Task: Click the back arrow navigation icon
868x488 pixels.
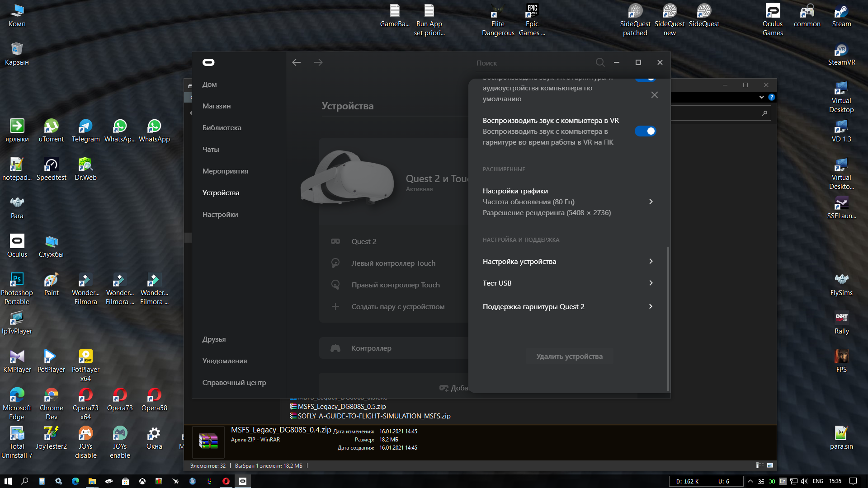Action: (x=296, y=62)
